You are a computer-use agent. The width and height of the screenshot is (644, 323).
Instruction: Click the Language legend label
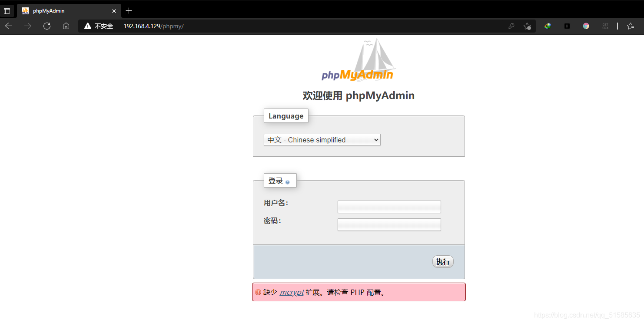click(x=286, y=116)
